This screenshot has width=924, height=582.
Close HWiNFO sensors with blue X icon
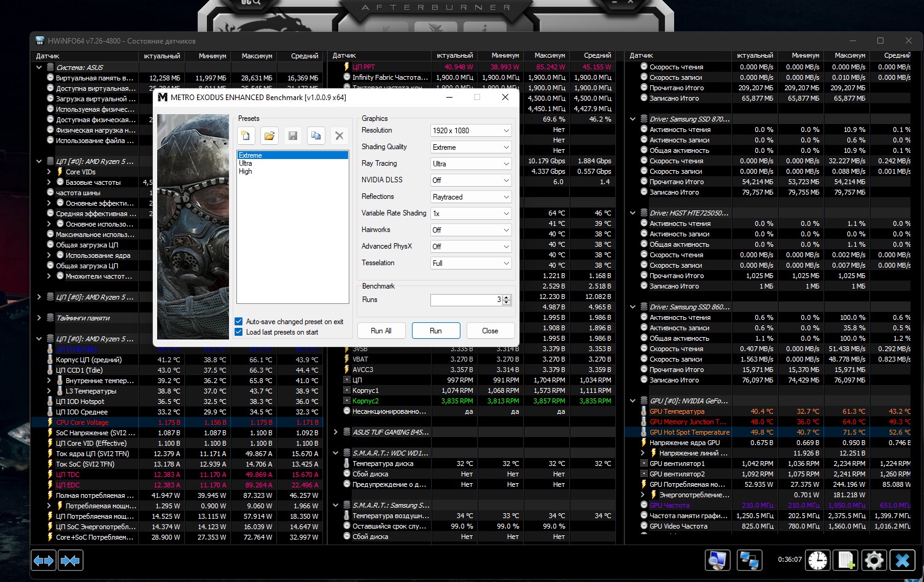pyautogui.click(x=903, y=560)
